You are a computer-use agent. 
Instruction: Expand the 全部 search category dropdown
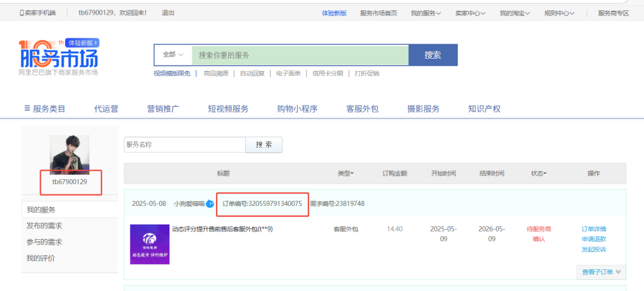[x=173, y=54]
